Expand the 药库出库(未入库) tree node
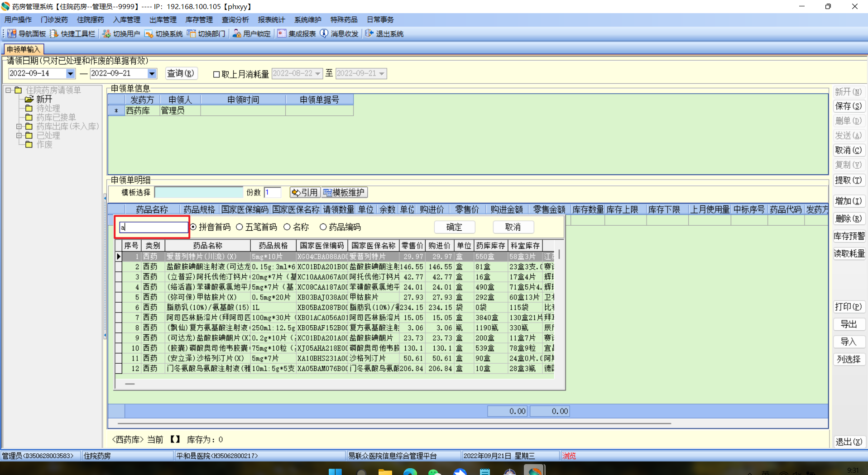Screen dimensions: 868x475 click(19, 126)
